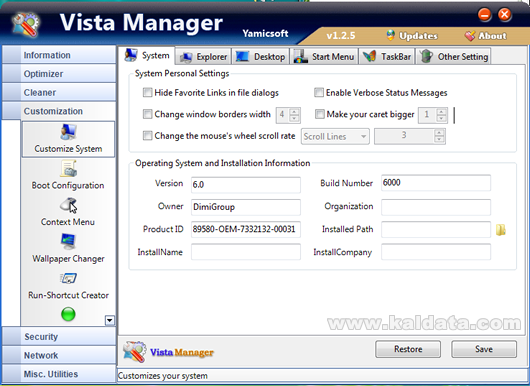Viewport: 530px width, 386px height.
Task: Switch to the System tab
Action: point(146,55)
